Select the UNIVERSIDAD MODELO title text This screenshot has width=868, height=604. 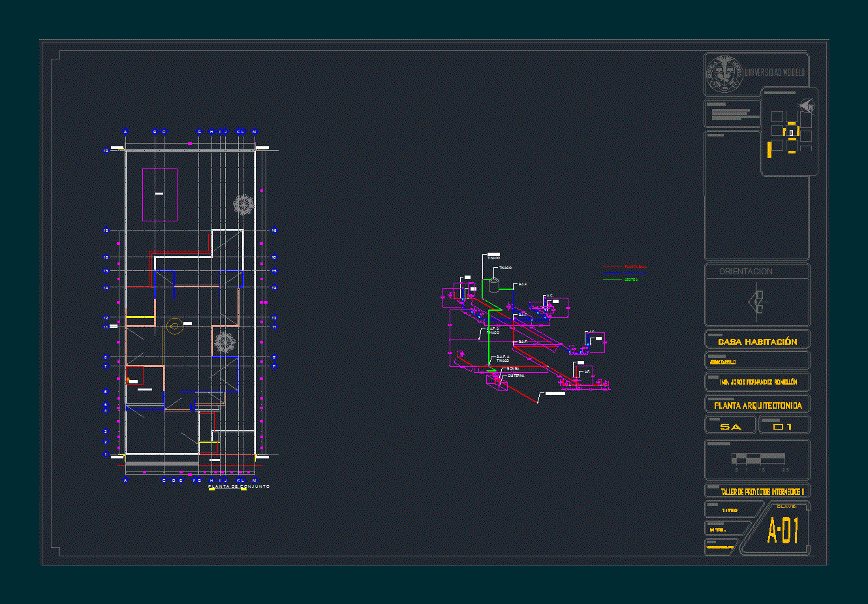pyautogui.click(x=775, y=73)
